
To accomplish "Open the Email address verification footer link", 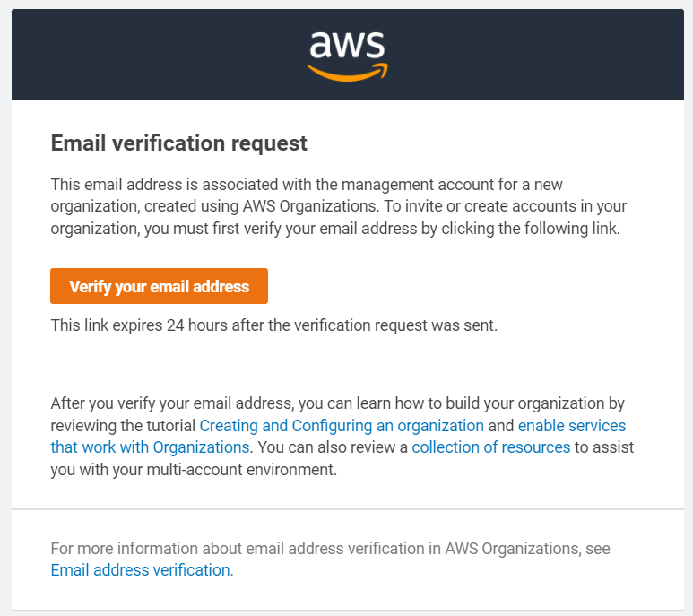I will (x=141, y=569).
